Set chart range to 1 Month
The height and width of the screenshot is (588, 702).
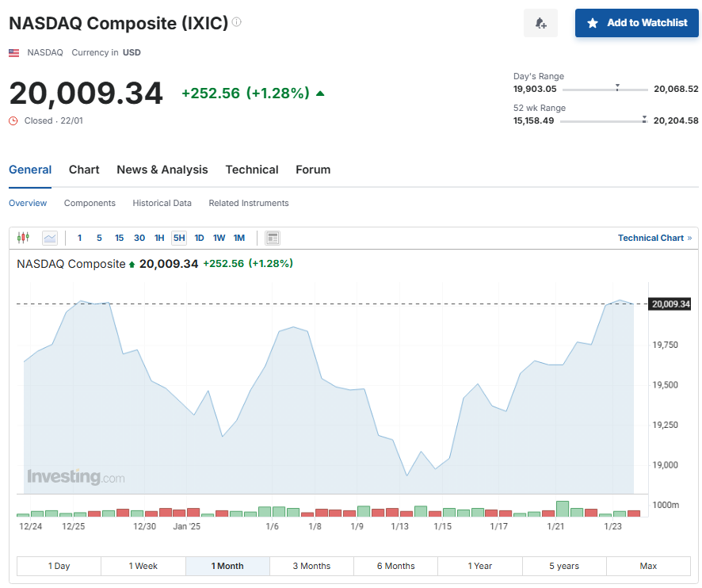227,566
